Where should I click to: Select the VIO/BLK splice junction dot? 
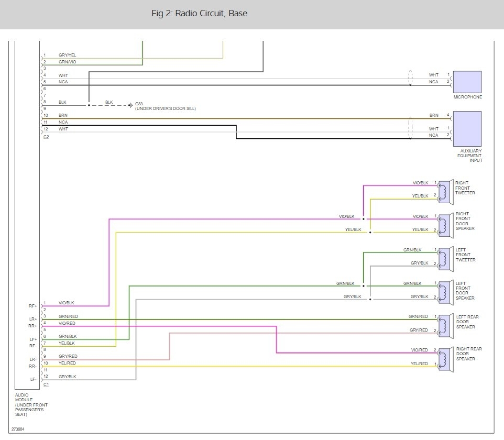[x=363, y=219]
